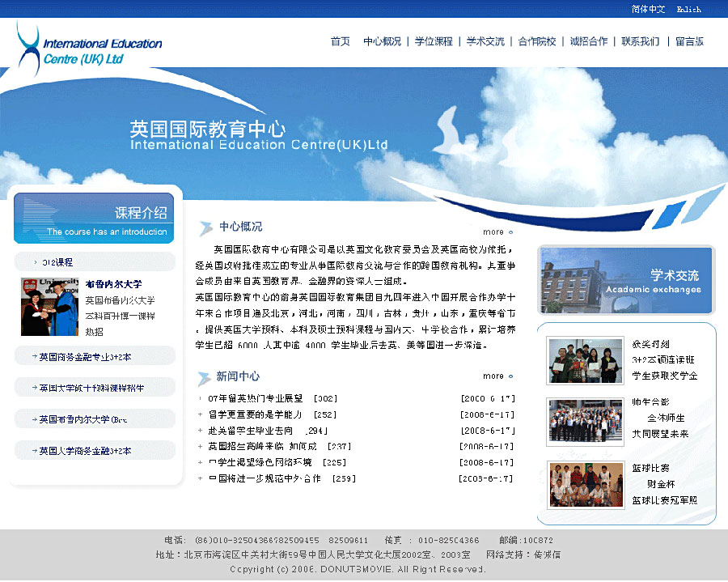Image resolution: width=728 pixels, height=582 pixels.
Task: Click the 学术交流 Academic exchanges banner
Action: click(626, 280)
